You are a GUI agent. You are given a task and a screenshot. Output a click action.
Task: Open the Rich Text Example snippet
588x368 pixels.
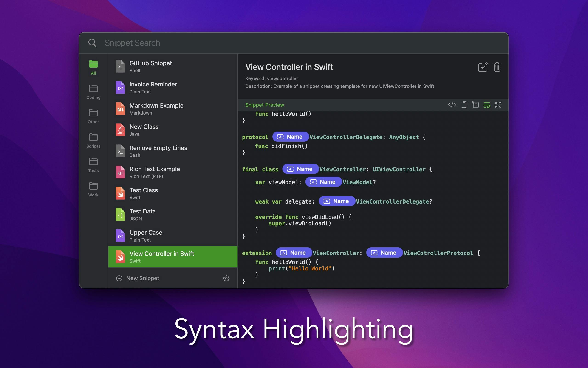pos(173,172)
